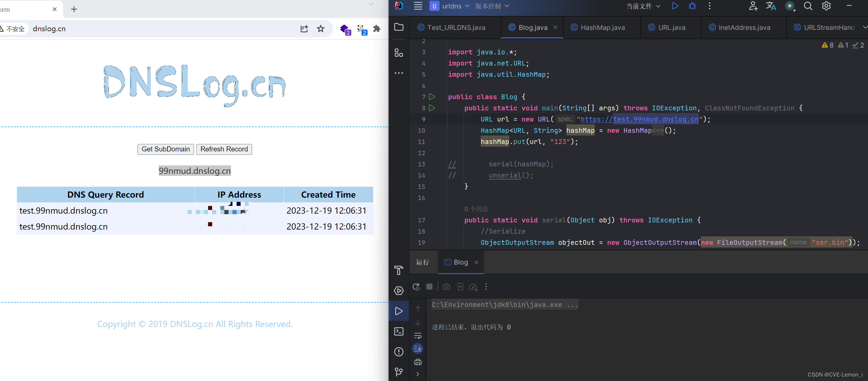This screenshot has width=868, height=381.
Task: Click the Run button to execute Blog
Action: (675, 7)
